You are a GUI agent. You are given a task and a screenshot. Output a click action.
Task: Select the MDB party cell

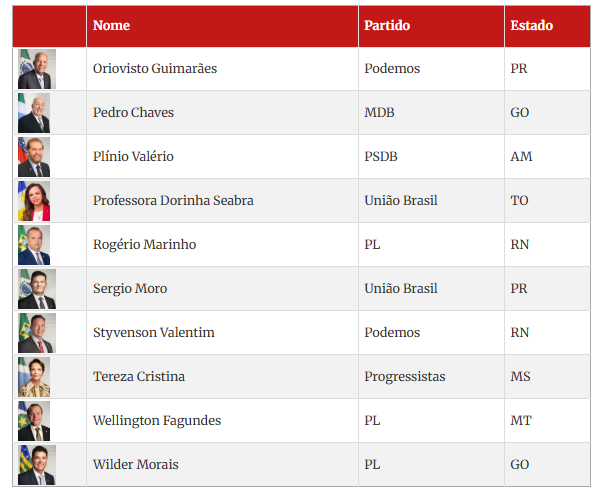click(379, 113)
